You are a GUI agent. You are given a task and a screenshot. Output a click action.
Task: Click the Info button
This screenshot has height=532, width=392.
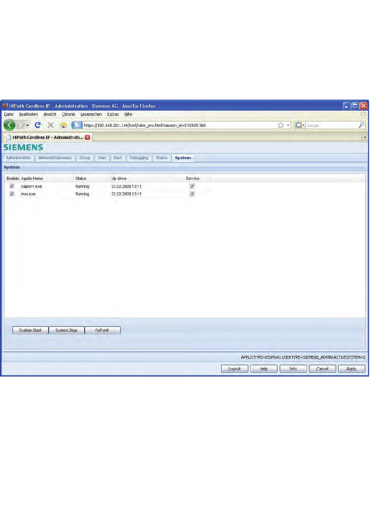(293, 369)
